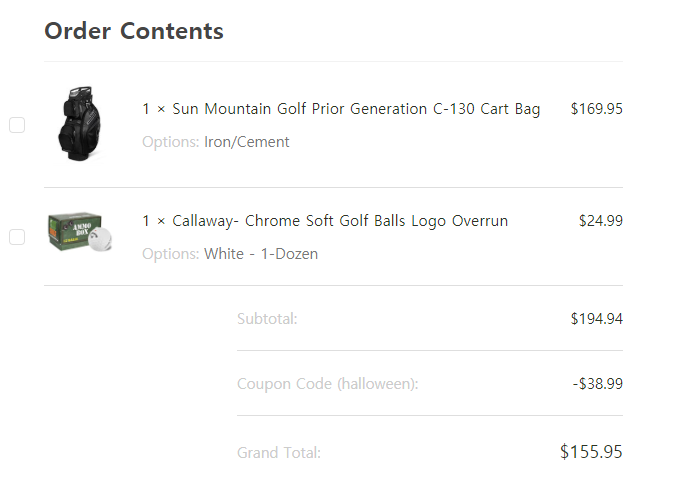The image size is (676, 497).
Task: Click the -$38.99 coupon discount amount
Action: [x=598, y=384]
